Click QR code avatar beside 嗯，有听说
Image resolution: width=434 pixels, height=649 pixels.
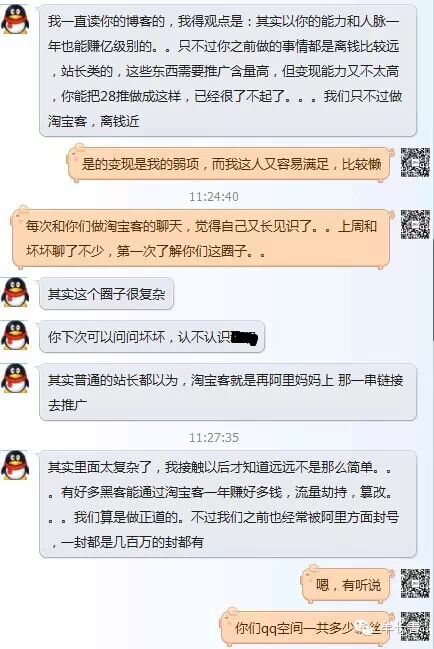[415, 583]
